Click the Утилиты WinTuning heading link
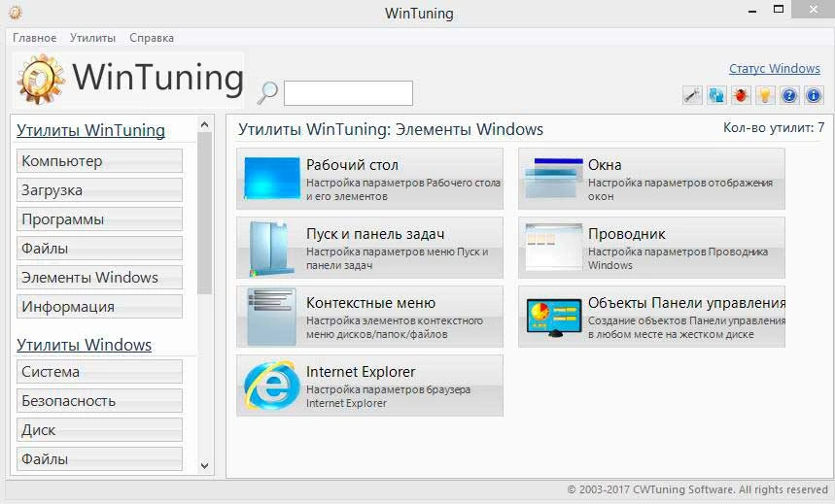The height and width of the screenshot is (504, 835). (x=90, y=130)
